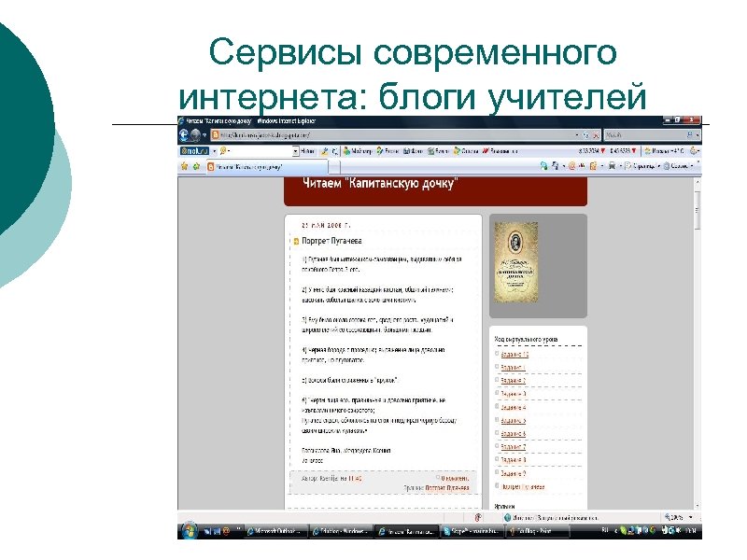Click the IE home page icon

543,166
